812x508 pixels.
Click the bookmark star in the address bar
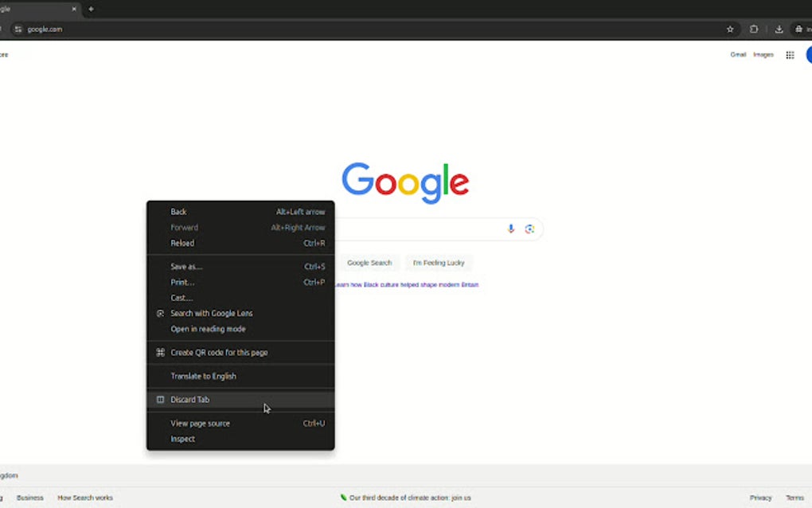pos(730,29)
